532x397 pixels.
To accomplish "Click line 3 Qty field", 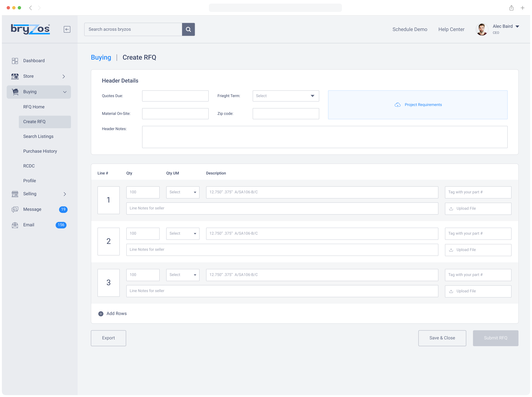I will [143, 275].
